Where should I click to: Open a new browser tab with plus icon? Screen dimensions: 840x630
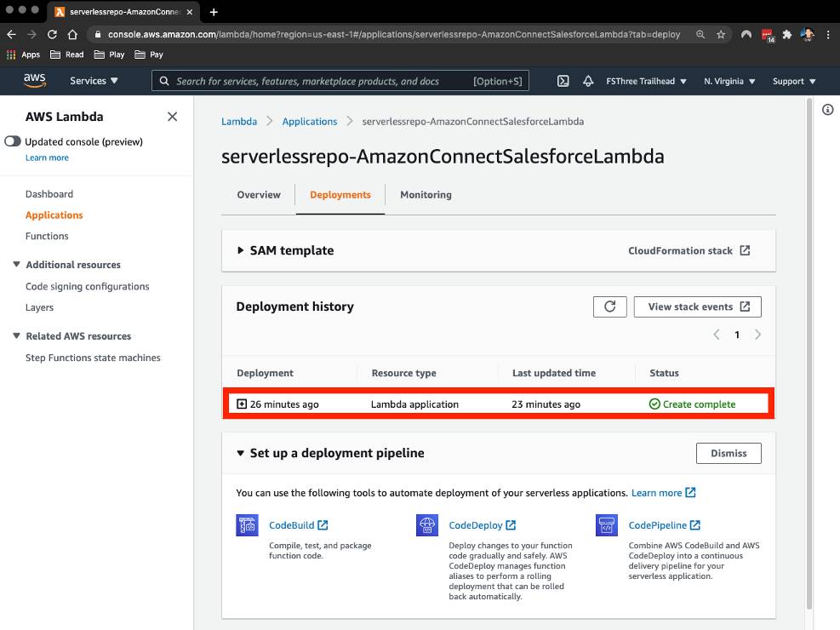point(214,12)
